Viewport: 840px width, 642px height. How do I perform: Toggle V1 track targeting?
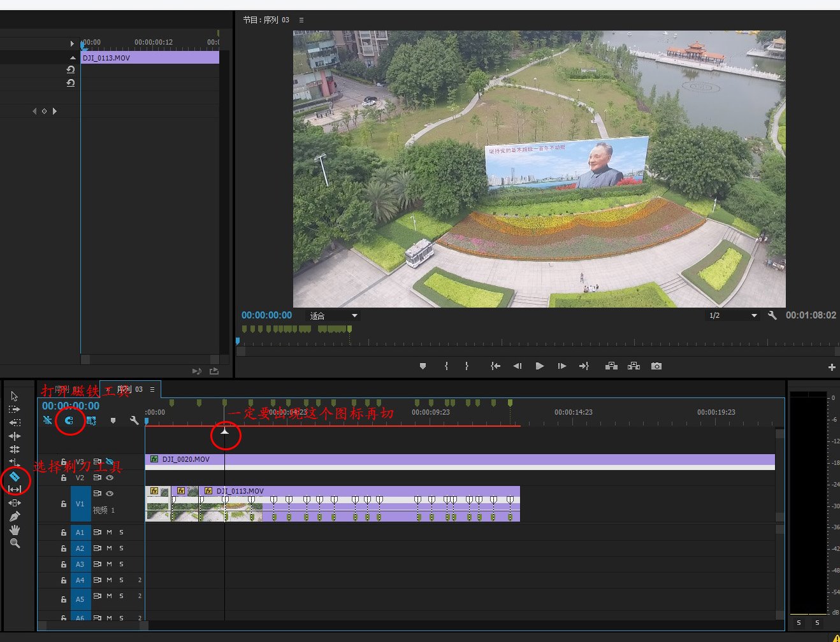click(80, 504)
